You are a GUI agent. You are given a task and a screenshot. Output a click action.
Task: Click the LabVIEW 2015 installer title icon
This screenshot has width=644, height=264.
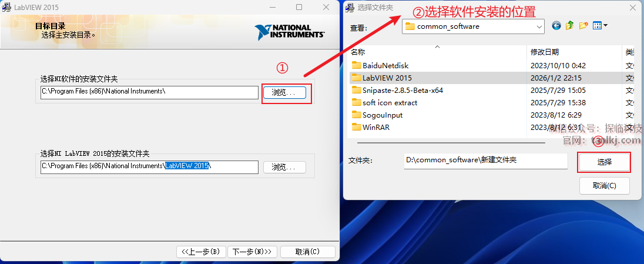click(7, 7)
